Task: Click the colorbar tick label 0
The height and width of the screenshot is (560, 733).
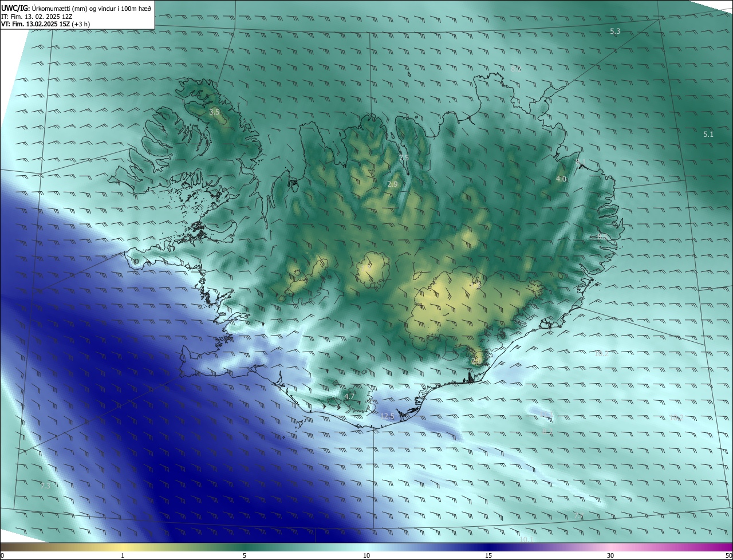Action: click(x=2, y=555)
